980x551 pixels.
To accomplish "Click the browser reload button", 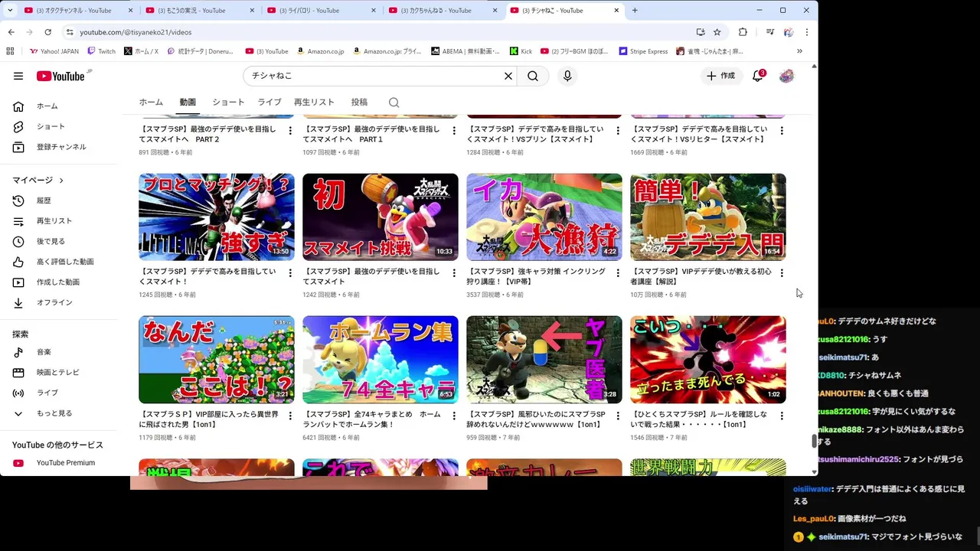I will pos(47,32).
